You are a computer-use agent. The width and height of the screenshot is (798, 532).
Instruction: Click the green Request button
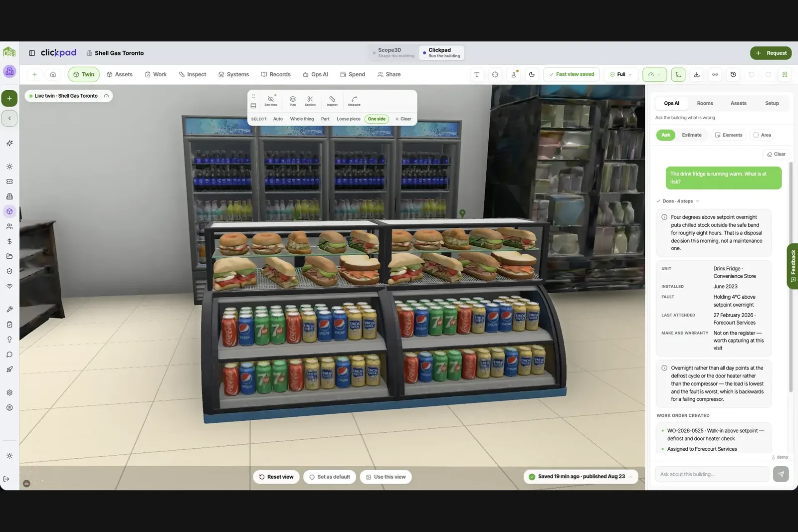click(771, 53)
